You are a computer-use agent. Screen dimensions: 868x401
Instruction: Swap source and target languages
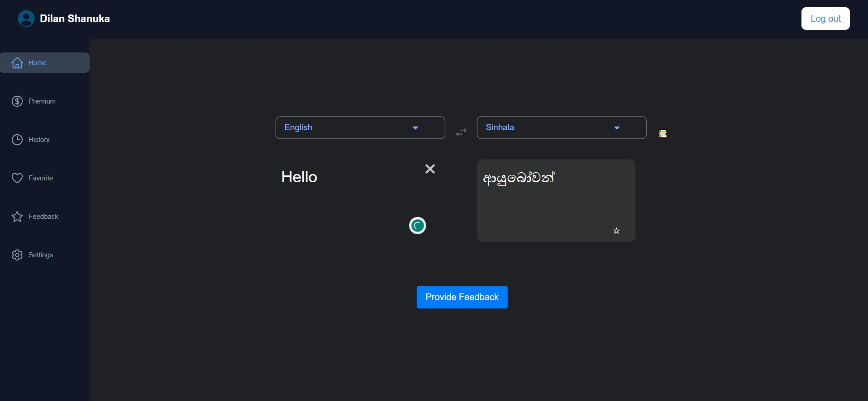tap(461, 132)
